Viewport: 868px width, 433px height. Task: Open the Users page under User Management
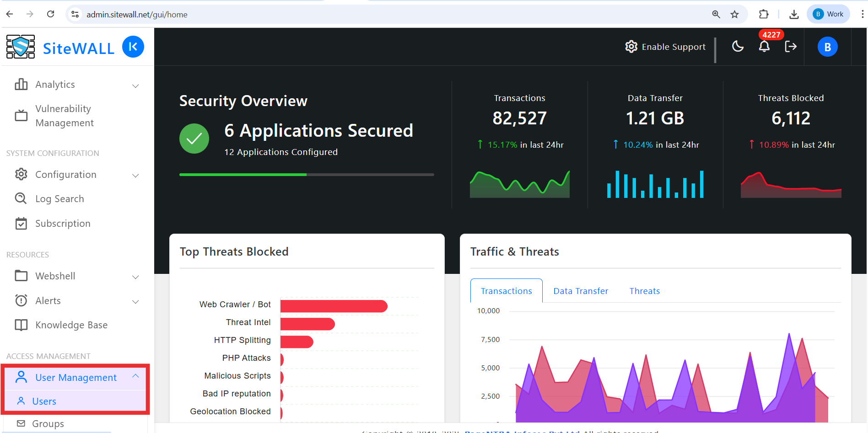44,401
